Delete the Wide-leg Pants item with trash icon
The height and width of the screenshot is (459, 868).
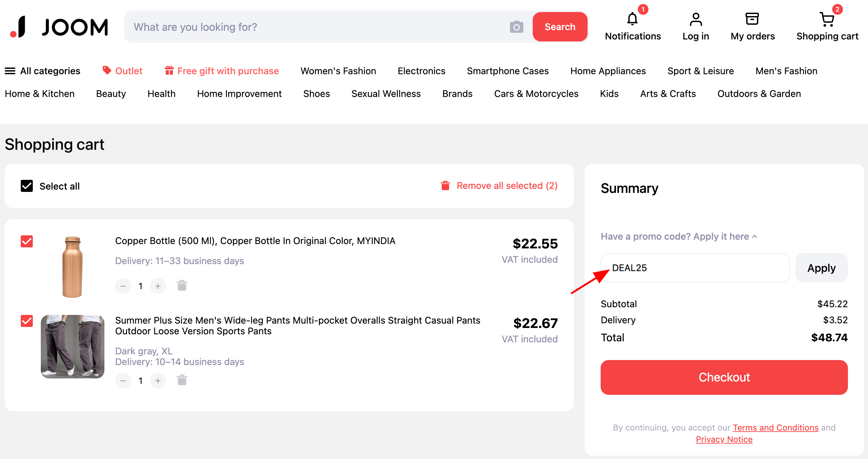point(182,380)
